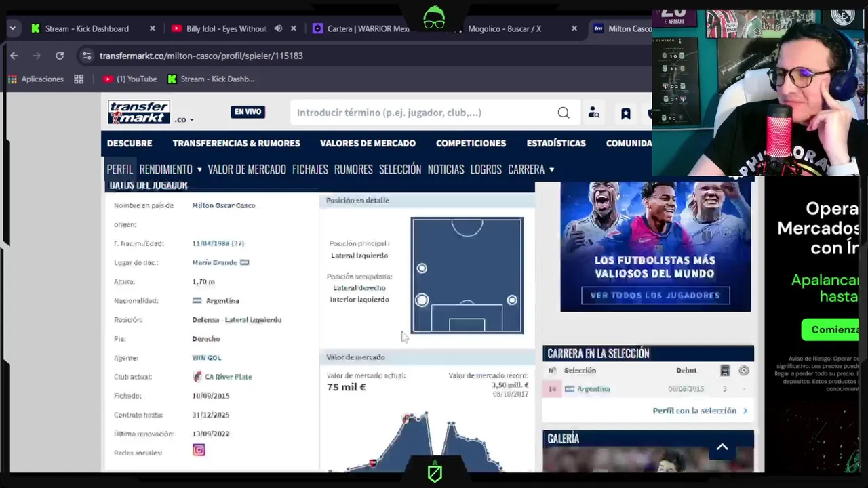868x488 pixels.
Task: Click the River Plate club crest icon
Action: tap(197, 376)
